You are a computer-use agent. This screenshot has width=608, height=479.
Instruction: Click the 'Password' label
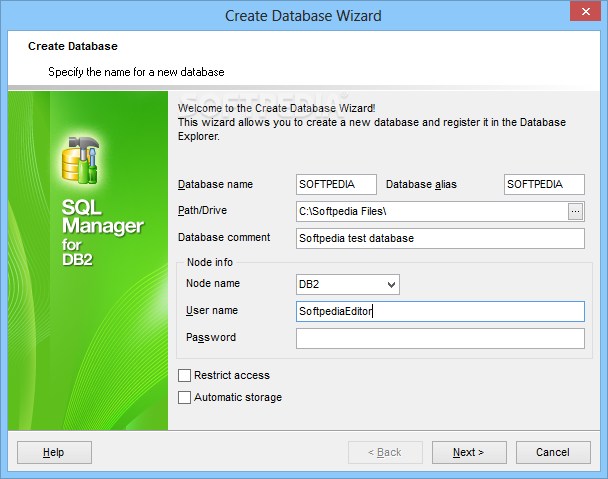[211, 337]
